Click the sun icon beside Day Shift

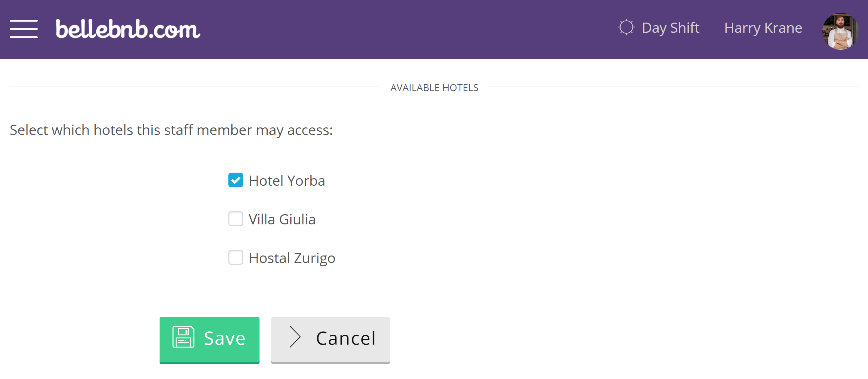tap(626, 27)
